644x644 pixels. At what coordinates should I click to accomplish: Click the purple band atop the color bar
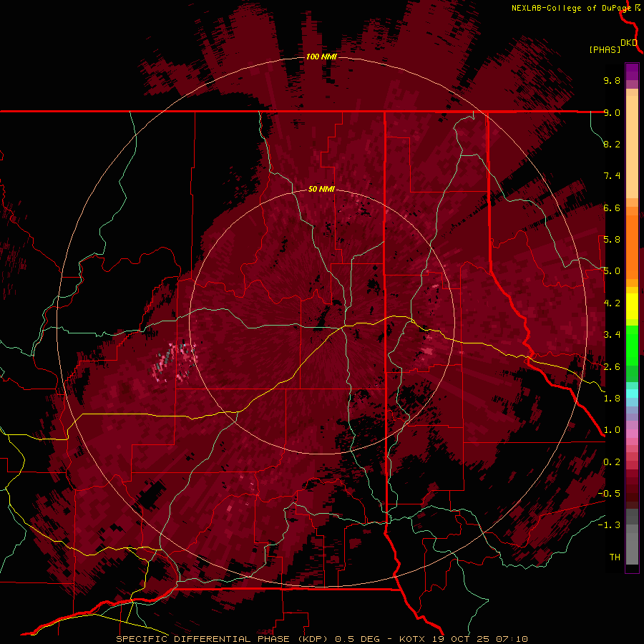click(x=632, y=72)
